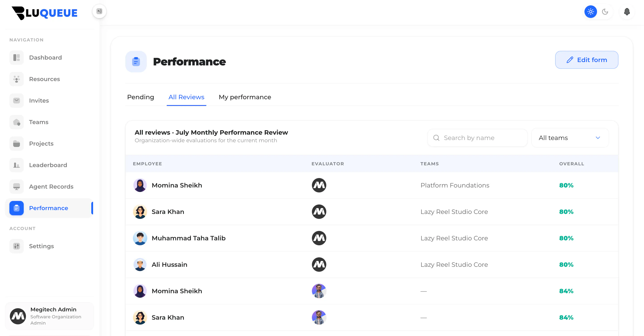The height and width of the screenshot is (336, 644).
Task: Click the Settings sliders icon
Action: point(17,246)
